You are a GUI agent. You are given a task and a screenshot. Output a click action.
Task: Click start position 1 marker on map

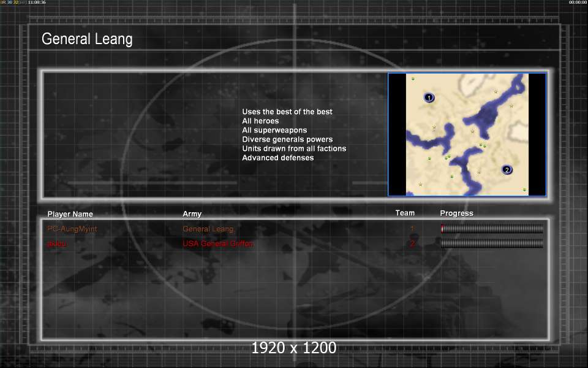(x=429, y=98)
